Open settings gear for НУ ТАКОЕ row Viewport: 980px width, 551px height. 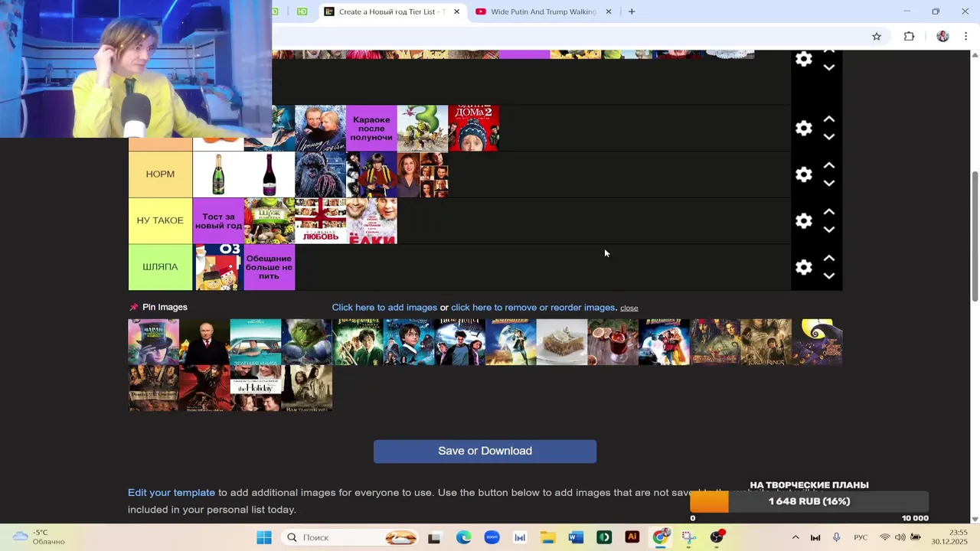pos(803,221)
